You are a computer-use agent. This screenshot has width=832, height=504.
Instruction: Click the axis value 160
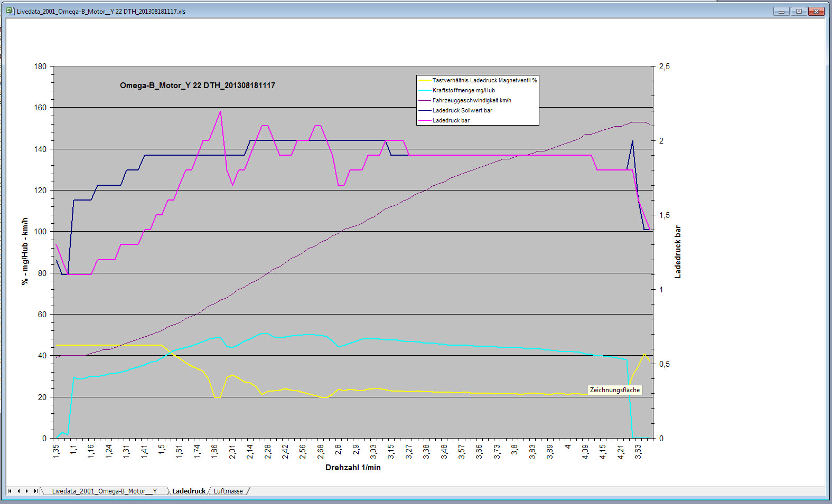coord(40,108)
